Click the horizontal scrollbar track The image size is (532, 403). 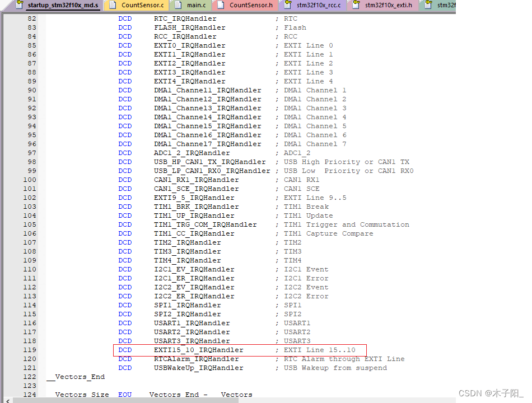coord(346,401)
